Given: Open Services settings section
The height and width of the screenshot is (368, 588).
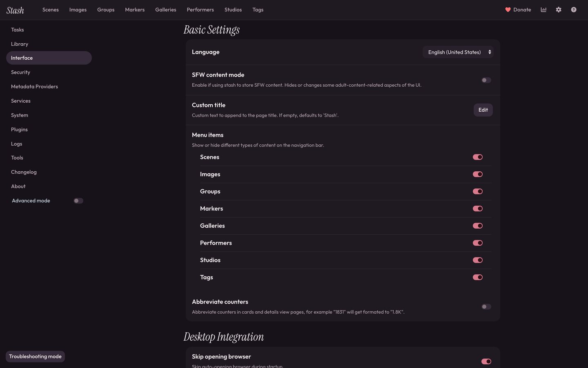Looking at the screenshot, I should (49, 101).
